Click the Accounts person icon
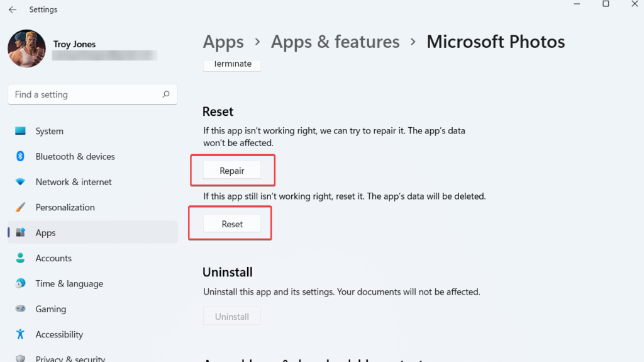Viewport: 644px width, 362px height. tap(20, 258)
